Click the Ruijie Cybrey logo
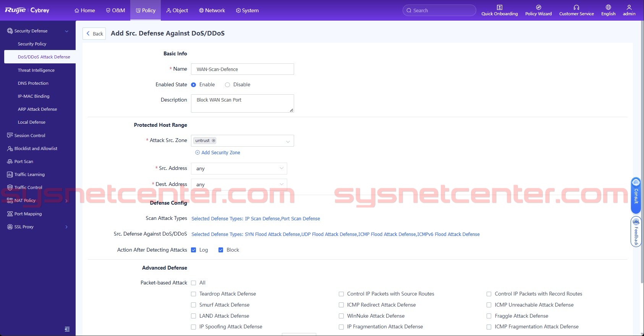This screenshot has width=644, height=336. [27, 10]
